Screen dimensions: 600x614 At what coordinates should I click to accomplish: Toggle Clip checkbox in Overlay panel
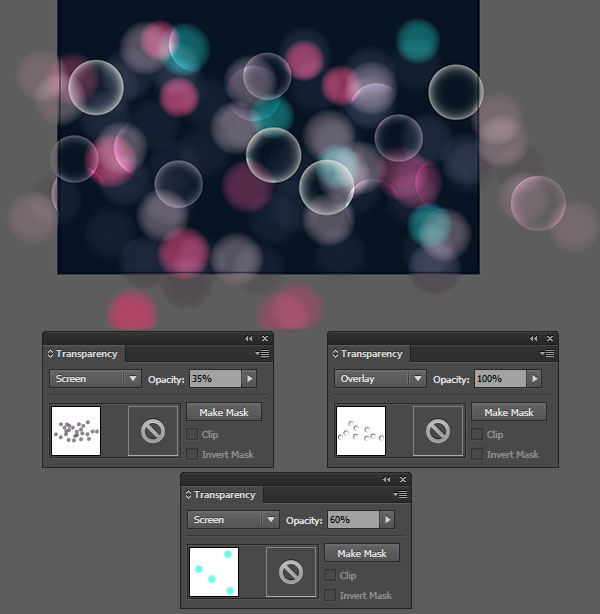pyautogui.click(x=477, y=434)
